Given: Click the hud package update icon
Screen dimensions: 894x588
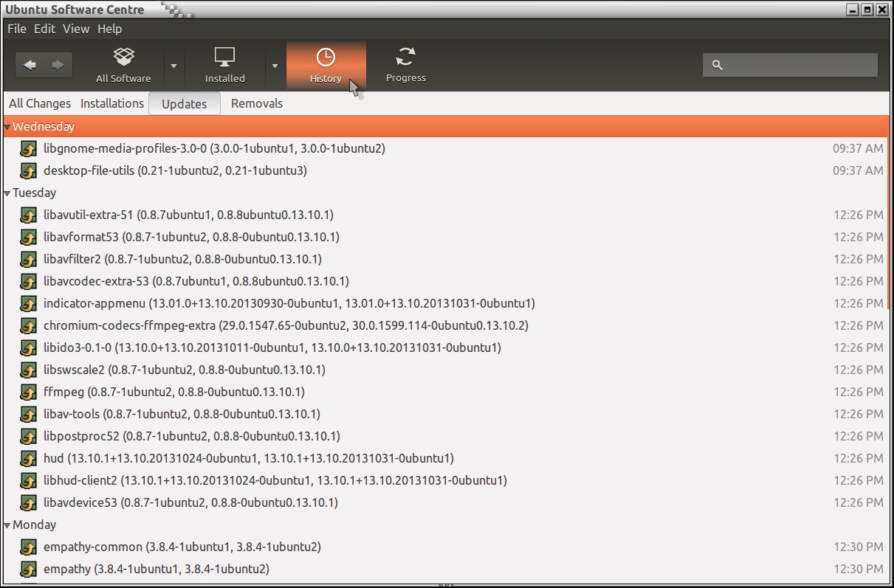Looking at the screenshot, I should pyautogui.click(x=28, y=458).
